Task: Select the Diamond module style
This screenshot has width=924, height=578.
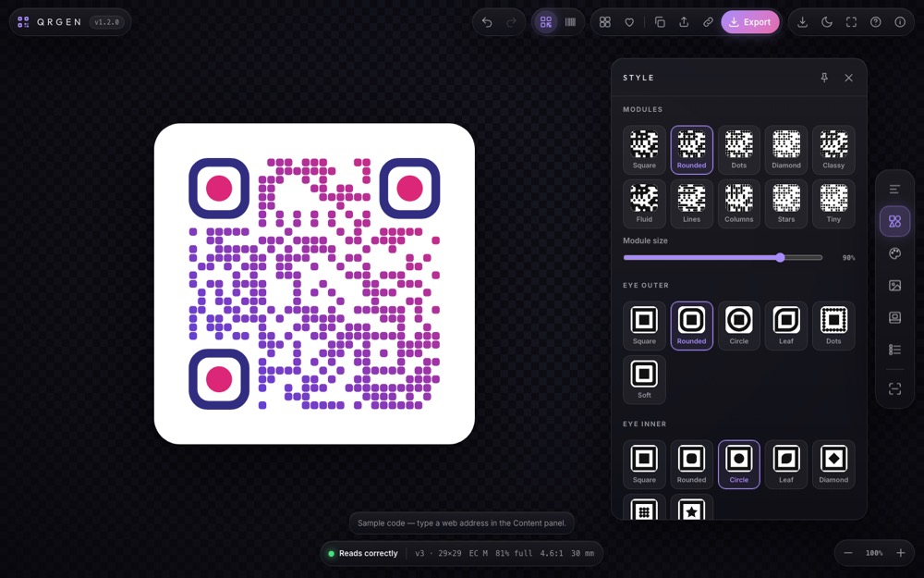Action: [786, 150]
